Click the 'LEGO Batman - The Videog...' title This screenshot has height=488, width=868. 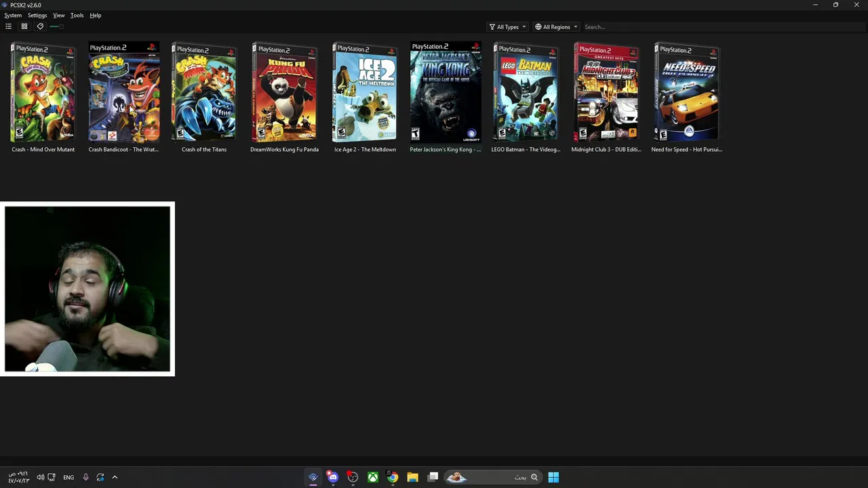pyautogui.click(x=526, y=150)
